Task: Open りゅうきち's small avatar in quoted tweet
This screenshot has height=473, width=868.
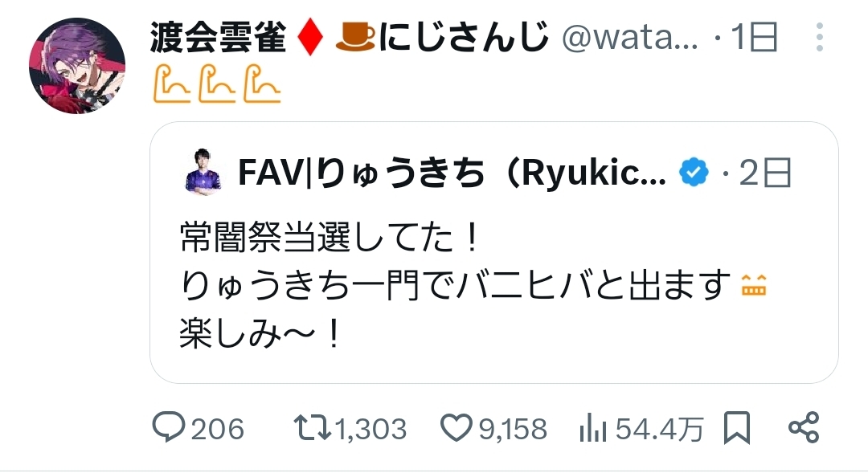Action: coord(203,170)
